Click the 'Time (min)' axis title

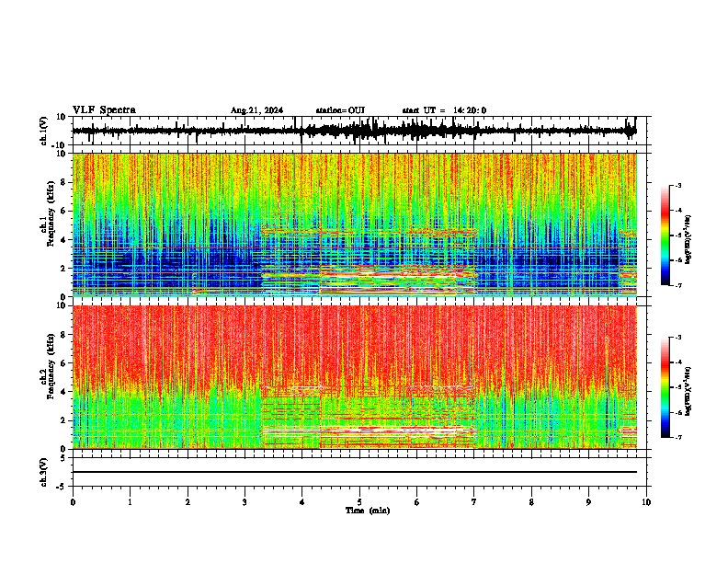368,511
